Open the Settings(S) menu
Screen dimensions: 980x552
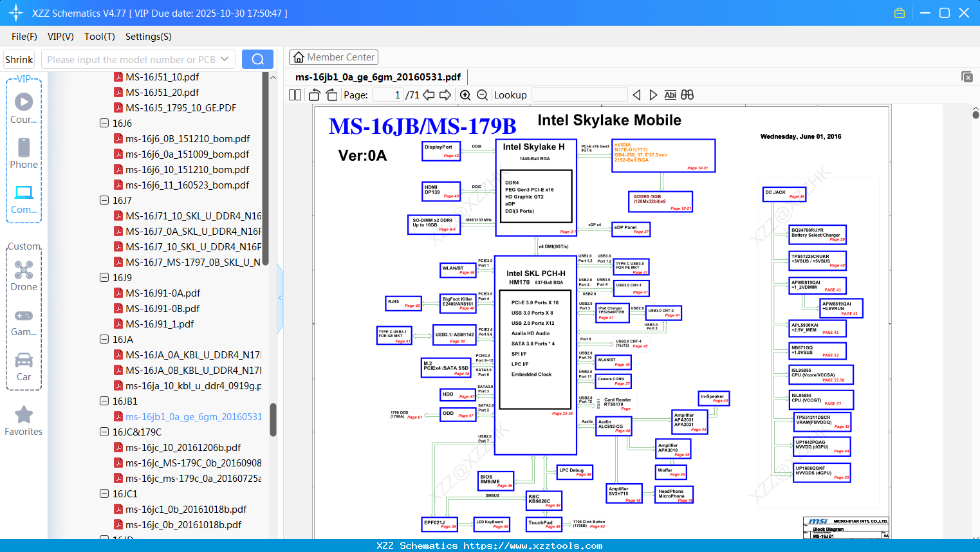149,37
